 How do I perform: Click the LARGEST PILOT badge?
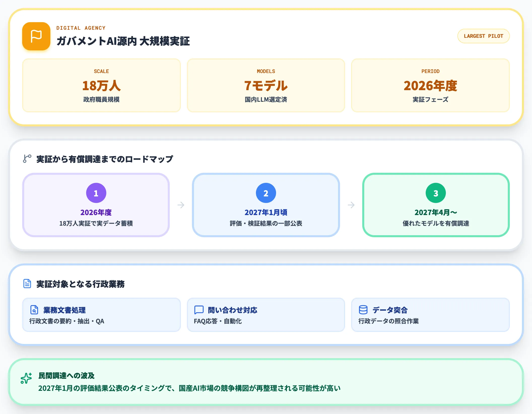click(483, 36)
